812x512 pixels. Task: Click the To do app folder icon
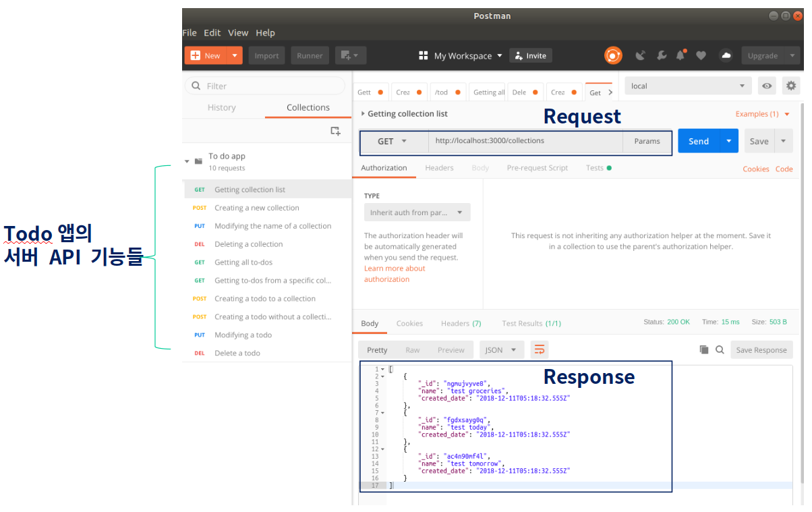coord(198,161)
